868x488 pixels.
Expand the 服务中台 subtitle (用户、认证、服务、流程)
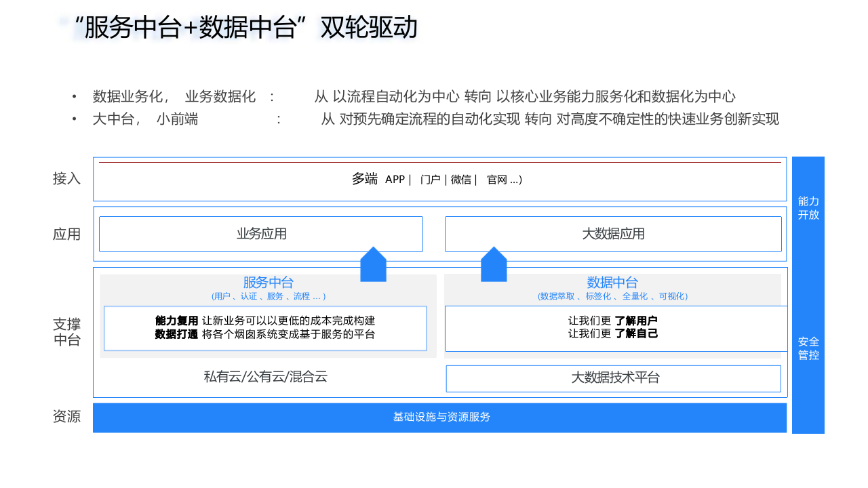click(x=267, y=296)
